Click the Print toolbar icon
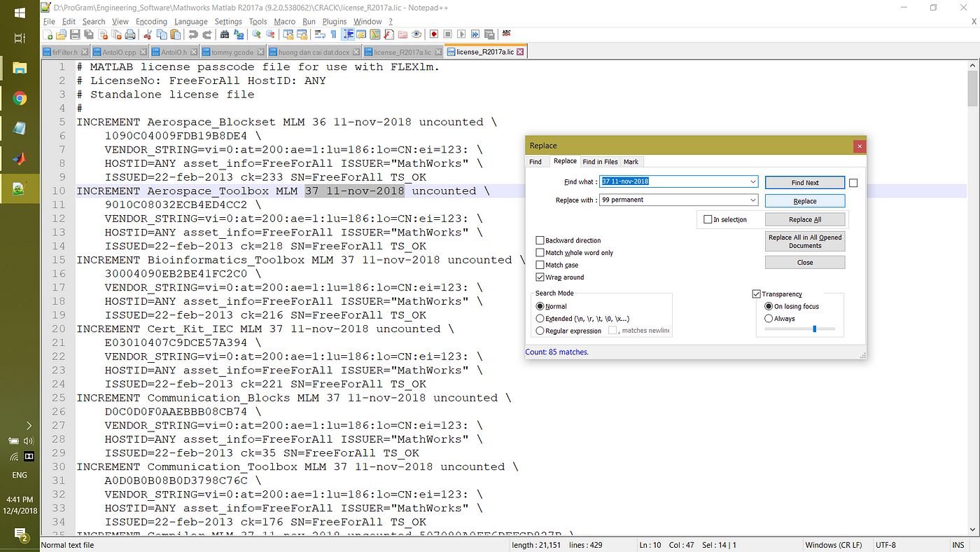 pyautogui.click(x=129, y=34)
